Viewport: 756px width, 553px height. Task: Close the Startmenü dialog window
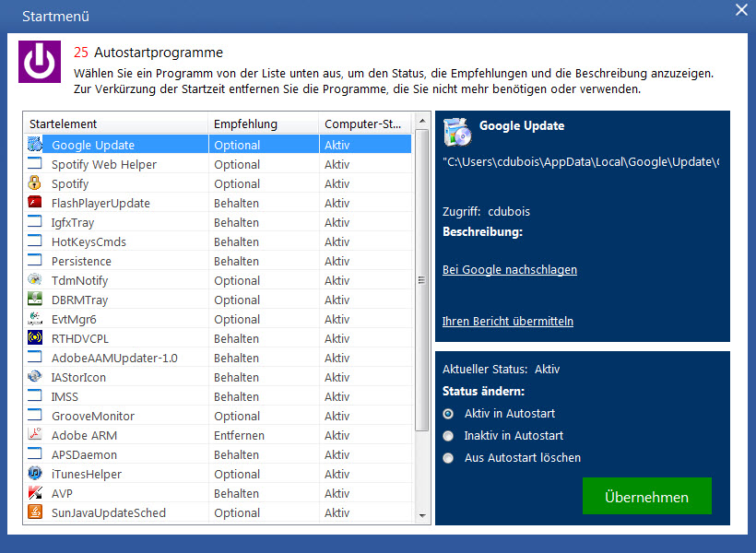[x=741, y=10]
